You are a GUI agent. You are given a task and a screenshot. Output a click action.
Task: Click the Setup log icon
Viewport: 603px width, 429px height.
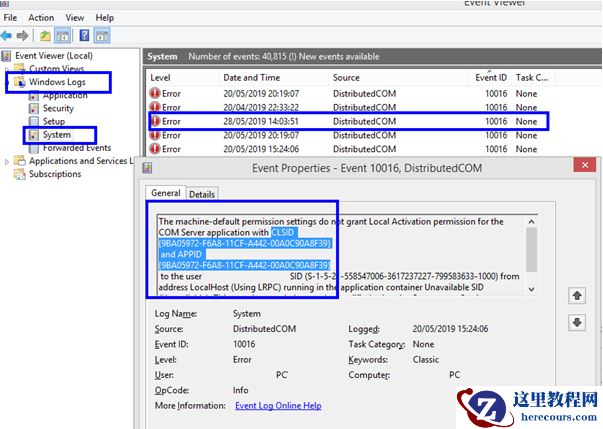[34, 121]
